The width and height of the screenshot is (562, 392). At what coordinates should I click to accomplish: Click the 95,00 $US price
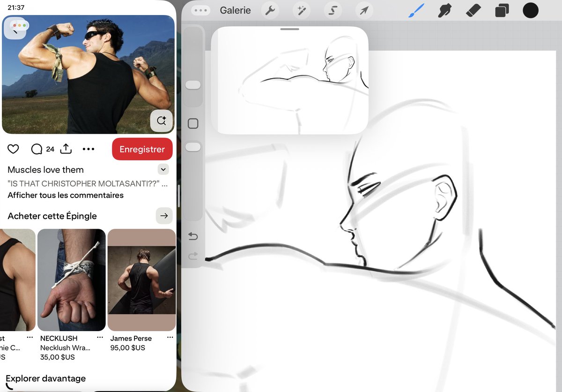click(128, 348)
